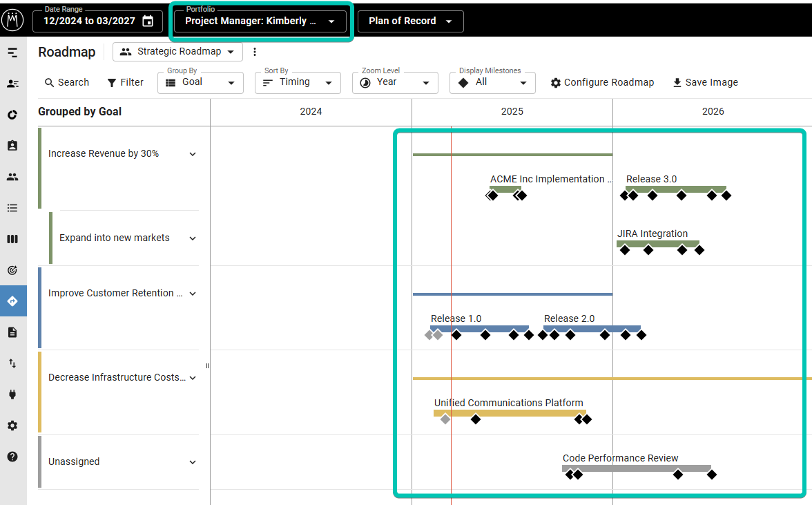Open the Zoom Level Year dropdown
The width and height of the screenshot is (812, 505).
[395, 83]
